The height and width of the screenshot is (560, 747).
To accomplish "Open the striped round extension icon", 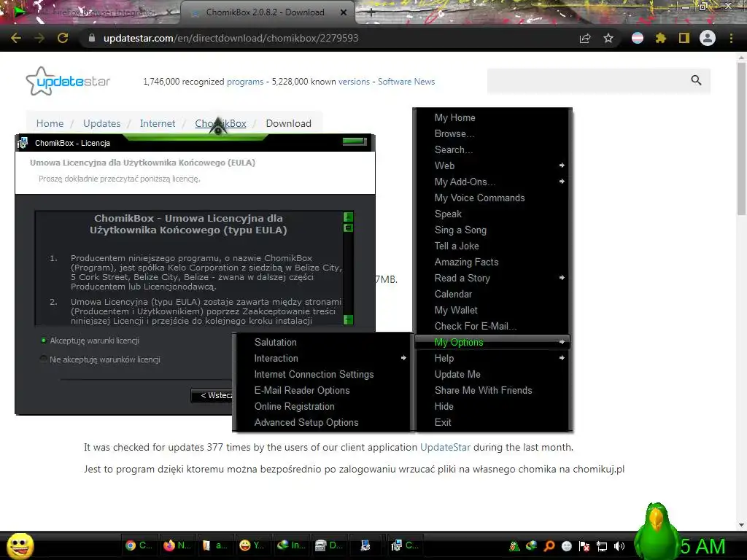I will 638,38.
